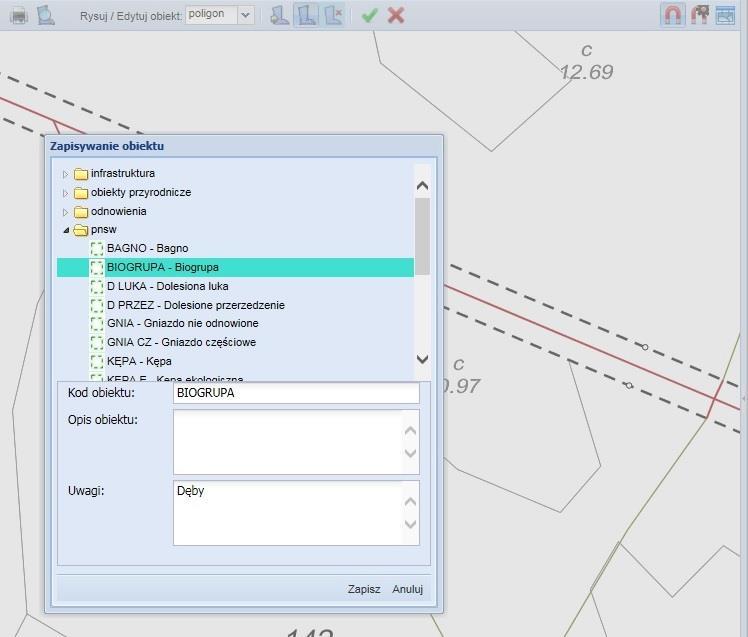Select D LUKA - Dolesiona luka item

click(x=235, y=286)
